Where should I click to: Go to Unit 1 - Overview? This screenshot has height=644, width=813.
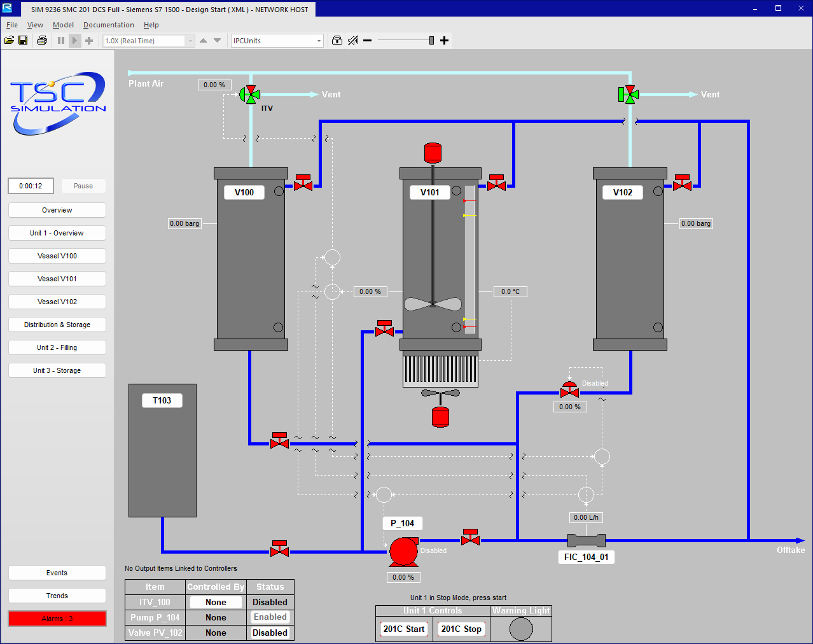click(x=57, y=233)
